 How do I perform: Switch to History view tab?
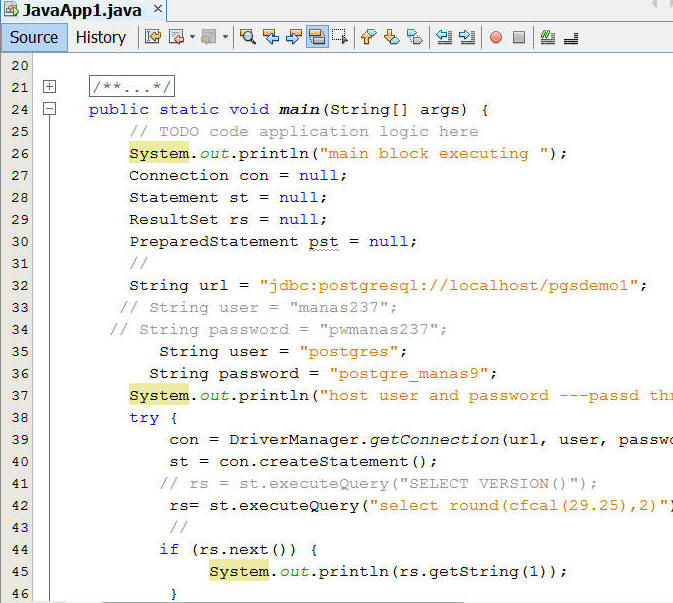pyautogui.click(x=101, y=37)
